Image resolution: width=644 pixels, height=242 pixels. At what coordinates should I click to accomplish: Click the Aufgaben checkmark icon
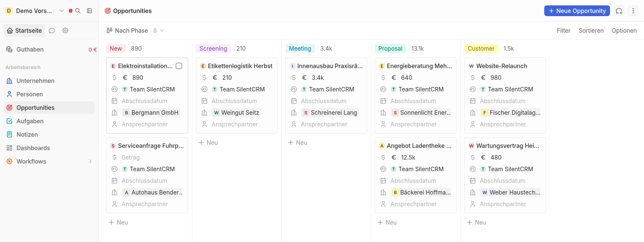(9, 121)
